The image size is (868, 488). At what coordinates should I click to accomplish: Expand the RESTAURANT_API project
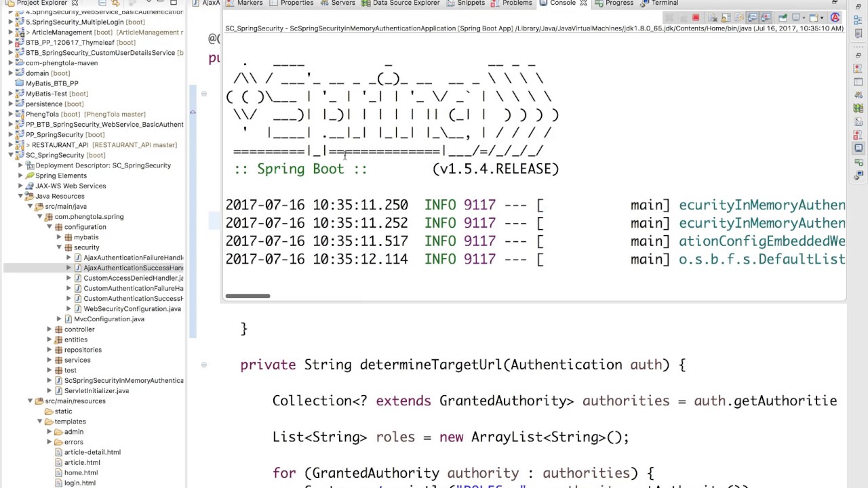pos(11,145)
